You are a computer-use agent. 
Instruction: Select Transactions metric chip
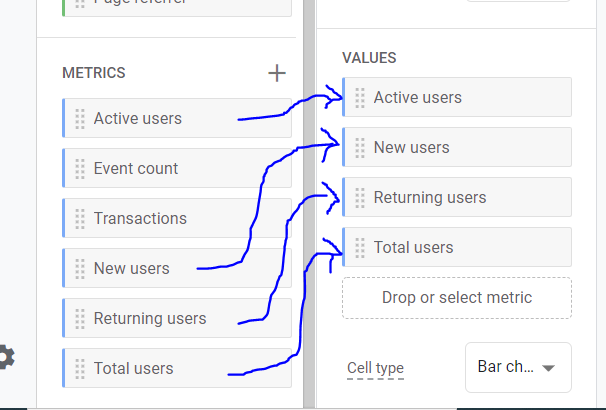coord(177,218)
